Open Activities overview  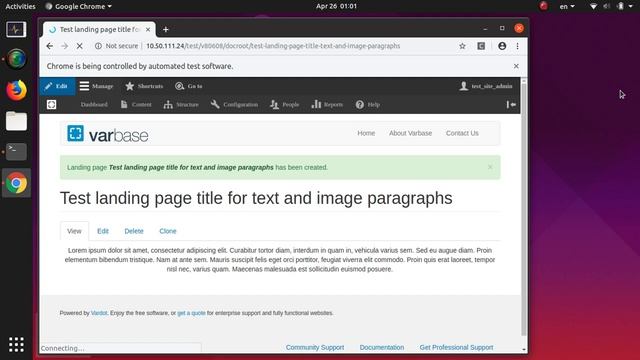(x=20, y=6)
